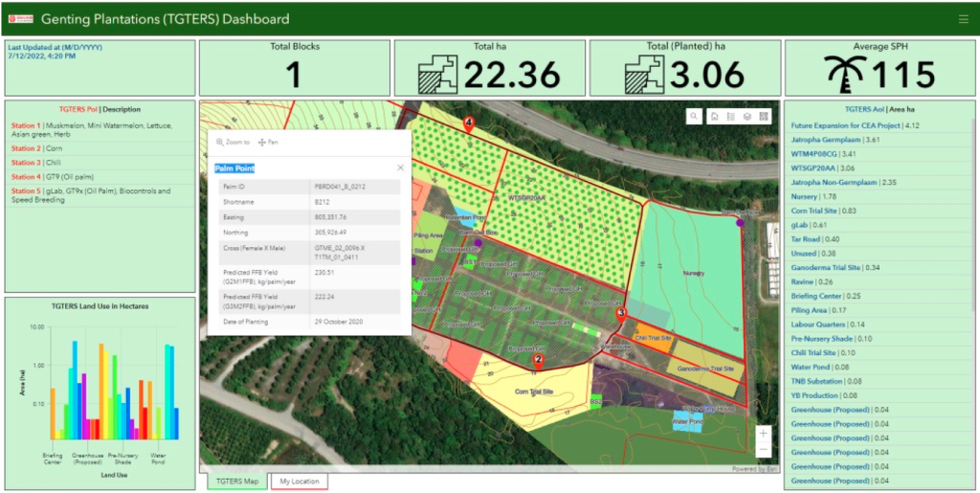Select station 3 map pin marker

click(620, 314)
